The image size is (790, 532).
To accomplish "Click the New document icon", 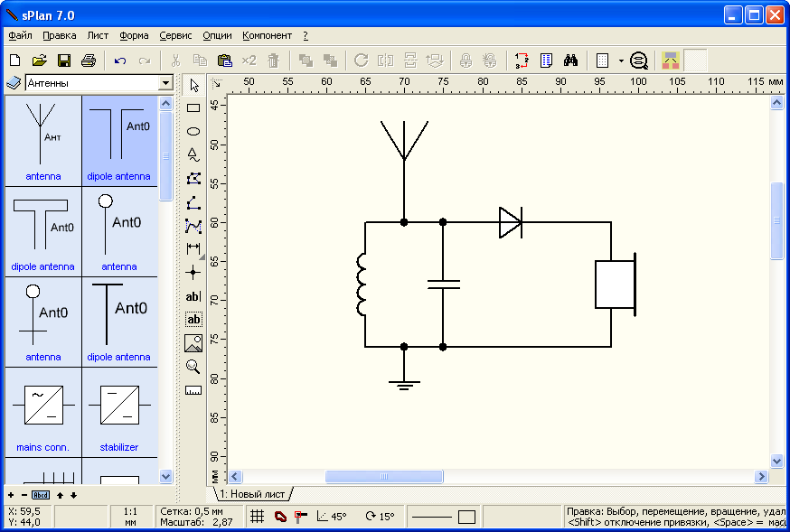I will 14,61.
